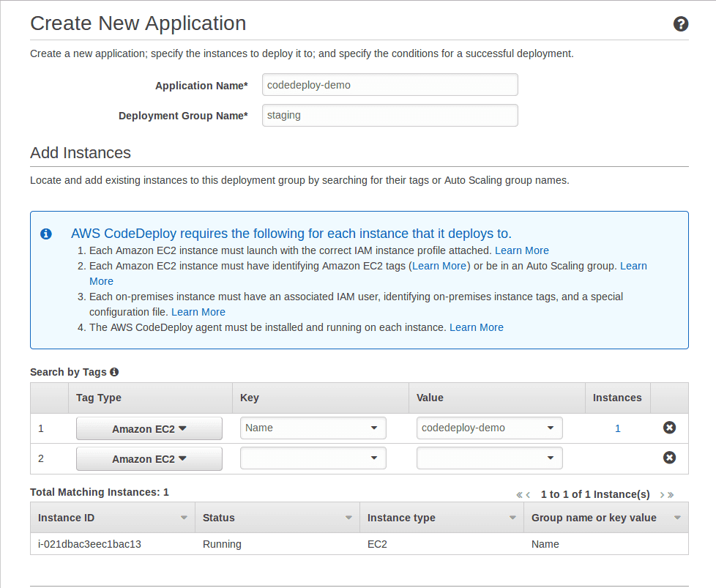Open the Key dropdown showing Name

[313, 428]
